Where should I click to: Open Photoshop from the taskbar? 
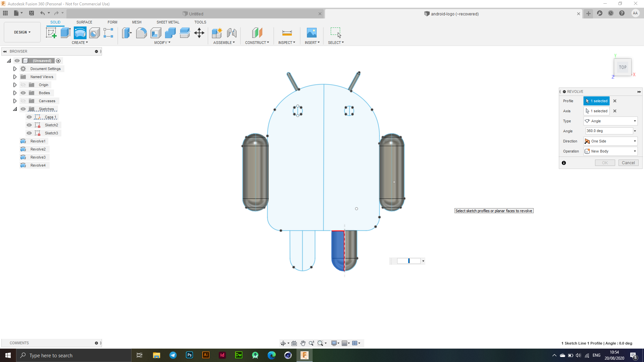click(x=190, y=355)
